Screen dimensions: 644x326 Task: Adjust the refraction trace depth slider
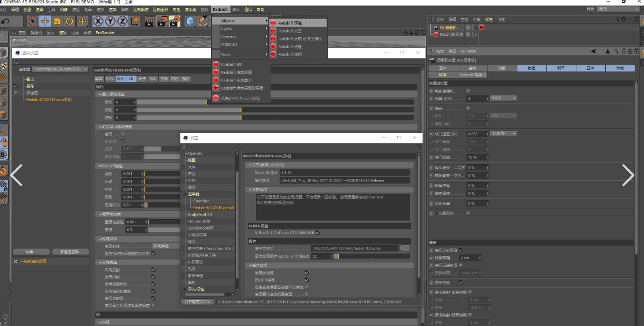pos(275,110)
